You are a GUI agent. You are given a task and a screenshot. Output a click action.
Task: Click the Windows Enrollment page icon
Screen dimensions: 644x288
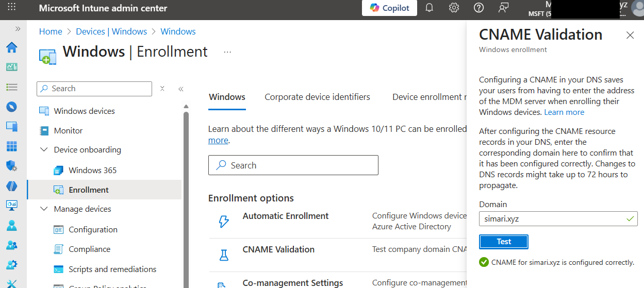47,56
